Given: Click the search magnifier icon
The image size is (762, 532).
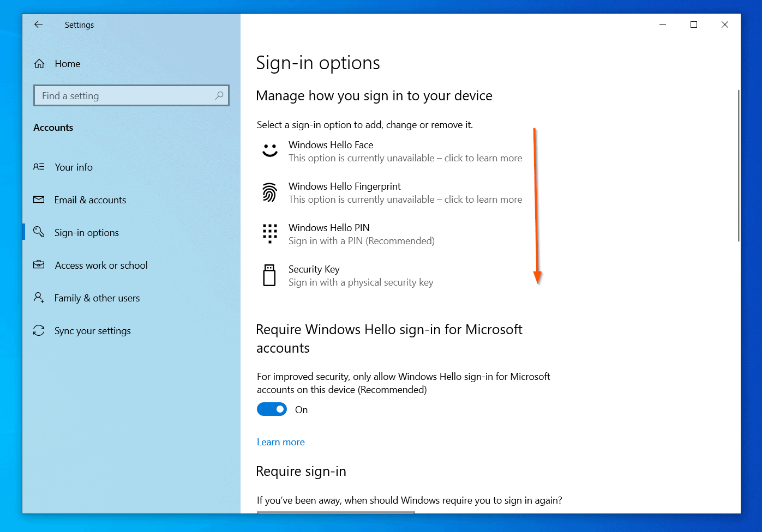Looking at the screenshot, I should coord(219,95).
